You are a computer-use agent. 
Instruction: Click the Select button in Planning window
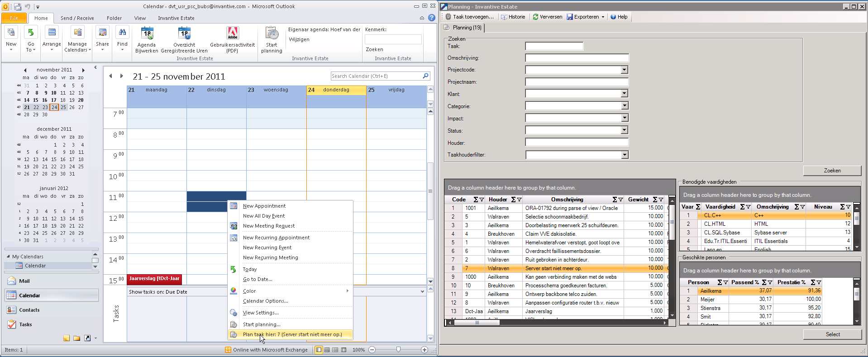pyautogui.click(x=832, y=334)
